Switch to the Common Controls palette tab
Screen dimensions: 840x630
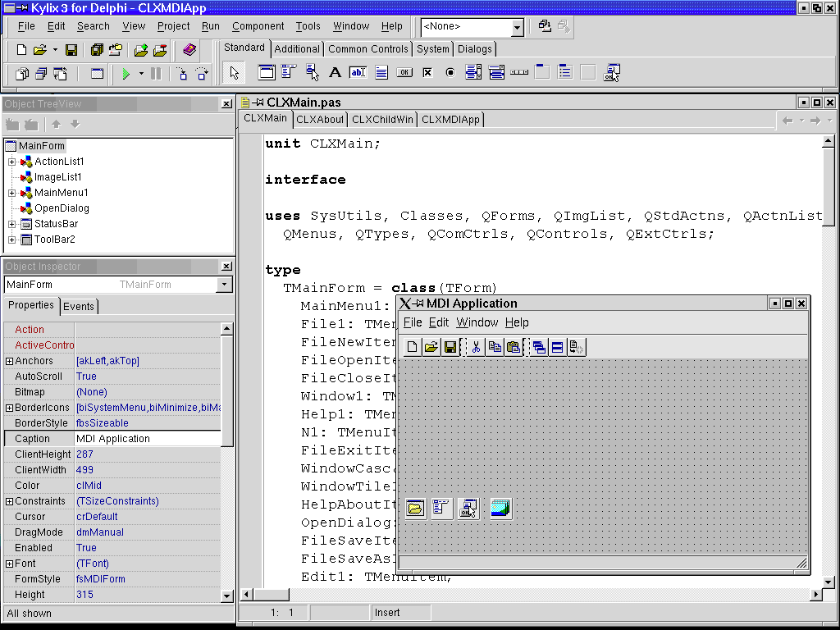368,48
